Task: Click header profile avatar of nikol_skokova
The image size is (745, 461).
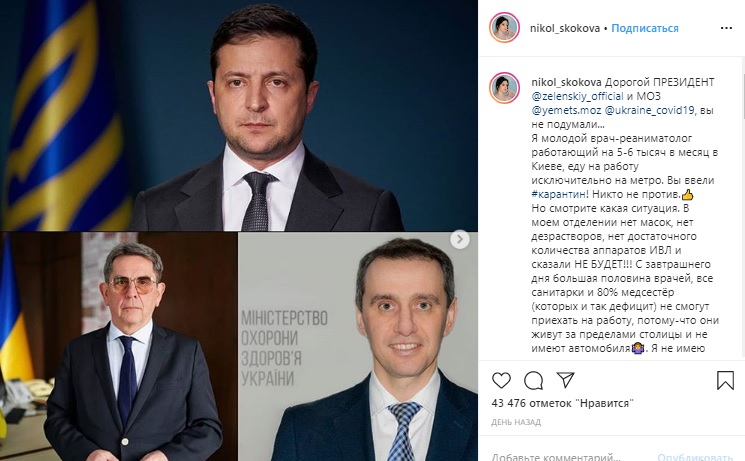Action: pyautogui.click(x=504, y=28)
